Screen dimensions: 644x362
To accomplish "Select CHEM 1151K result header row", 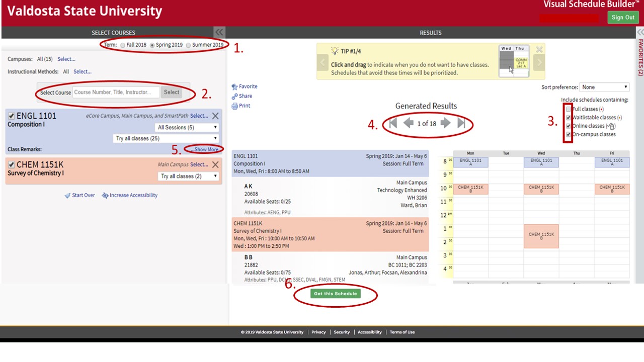I will 330,234.
